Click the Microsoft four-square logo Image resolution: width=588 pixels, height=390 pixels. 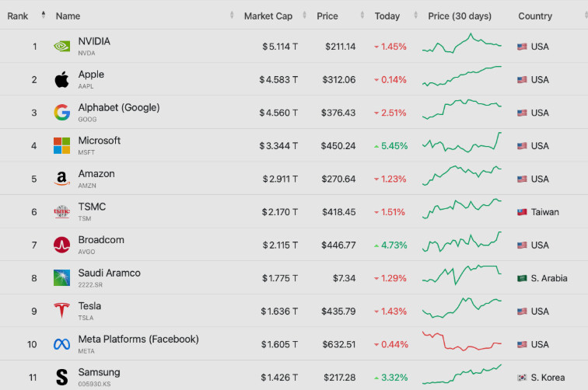click(62, 146)
